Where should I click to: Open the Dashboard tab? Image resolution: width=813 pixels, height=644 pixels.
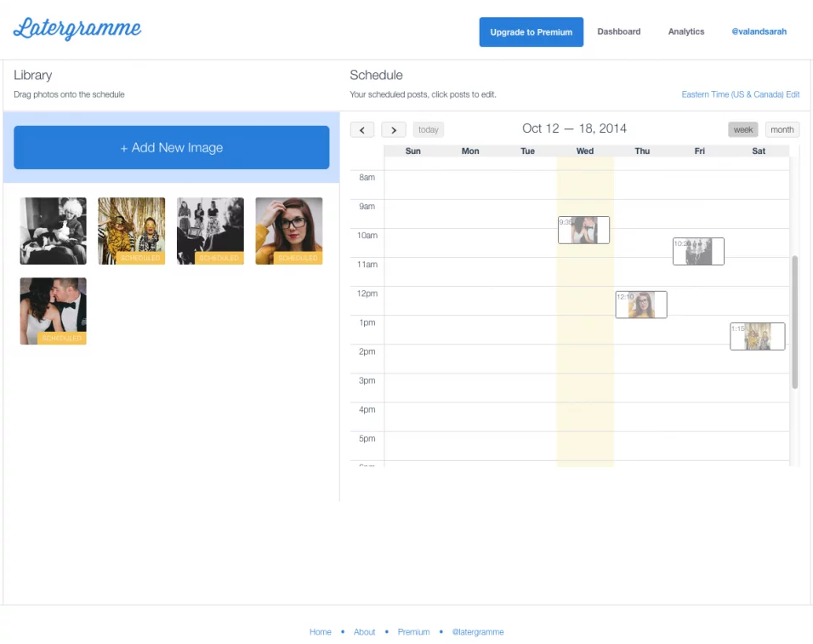[x=618, y=32]
